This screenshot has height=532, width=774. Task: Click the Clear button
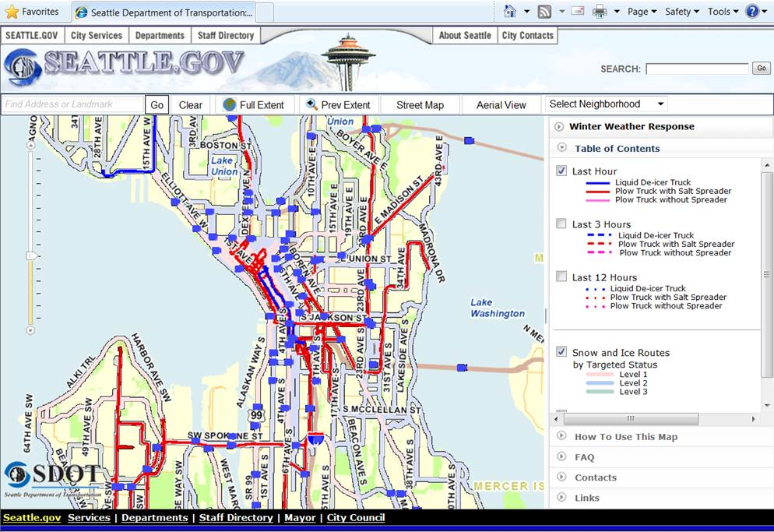[x=190, y=104]
